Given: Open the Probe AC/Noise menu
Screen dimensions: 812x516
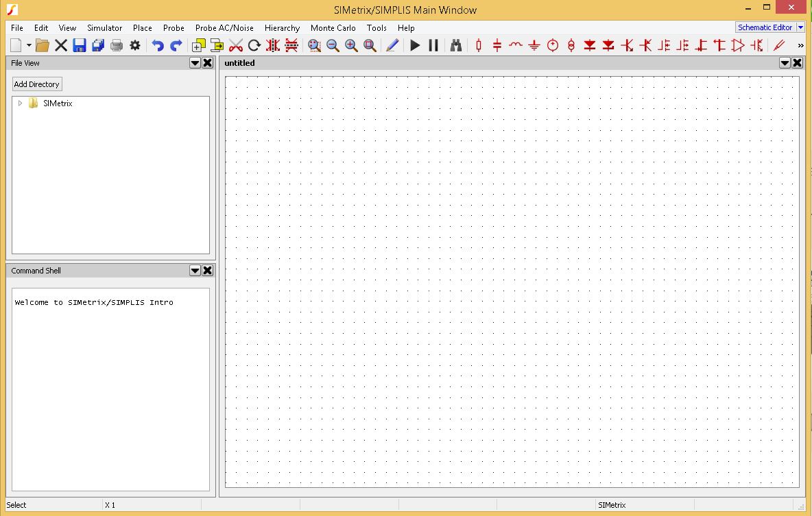Looking at the screenshot, I should (224, 28).
